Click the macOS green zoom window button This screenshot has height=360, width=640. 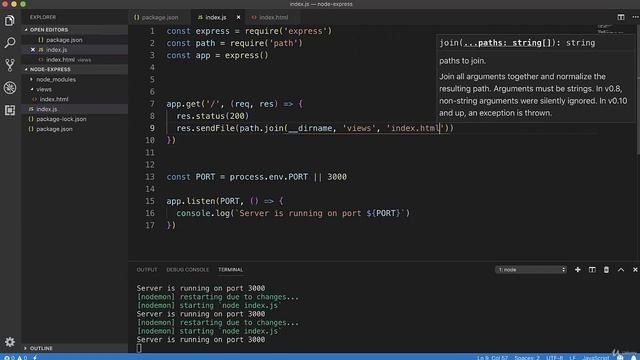coord(23,4)
